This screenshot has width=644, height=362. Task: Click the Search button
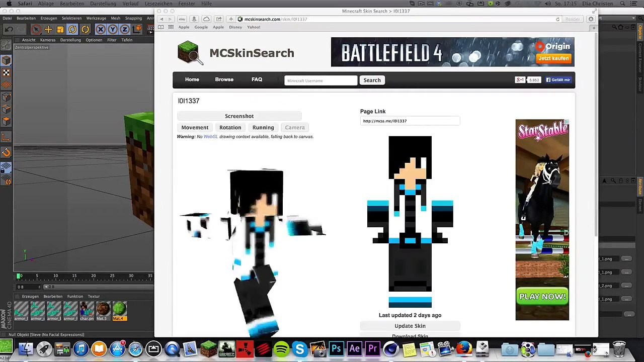372,80
